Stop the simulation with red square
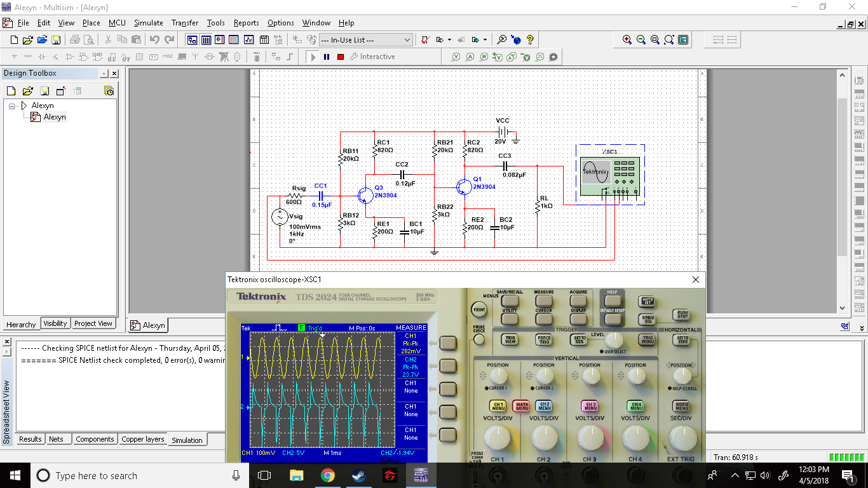 pyautogui.click(x=341, y=57)
